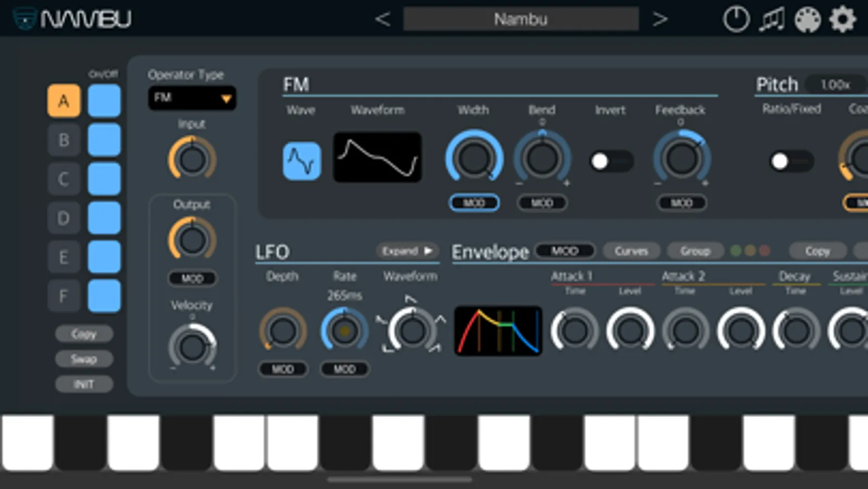Click the Attack 2 Time knob
Image resolution: width=868 pixels, height=489 pixels.
tap(685, 330)
